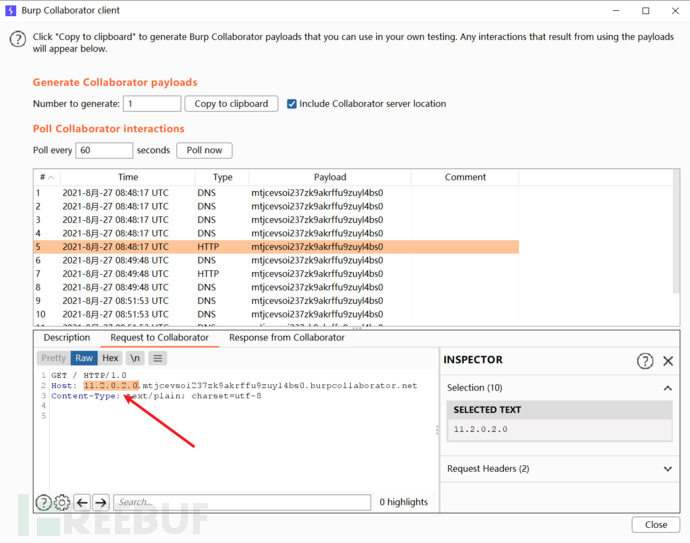This screenshot has height=543, width=690.
Task: Click the Close button
Action: pyautogui.click(x=656, y=525)
